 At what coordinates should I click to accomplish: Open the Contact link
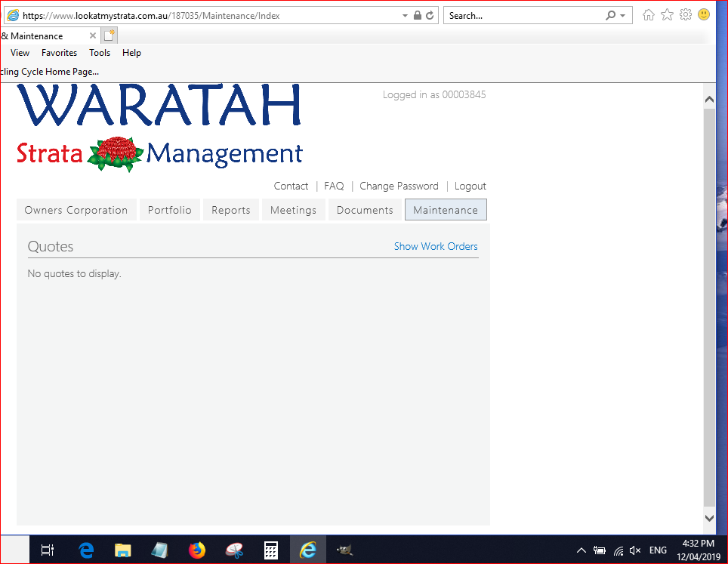(291, 186)
